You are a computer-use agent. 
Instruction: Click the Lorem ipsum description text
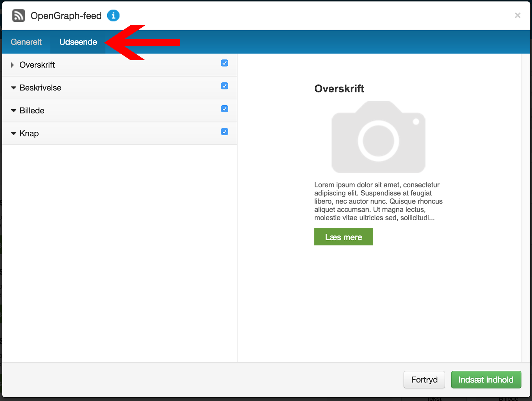378,201
